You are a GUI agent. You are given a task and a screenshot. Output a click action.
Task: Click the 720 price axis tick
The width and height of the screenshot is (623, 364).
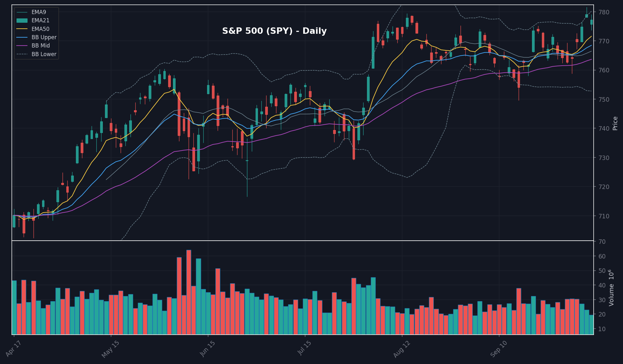604,187
